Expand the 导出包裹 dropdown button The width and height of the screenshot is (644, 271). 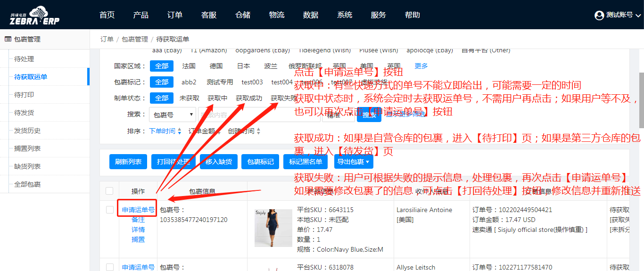pos(354,162)
